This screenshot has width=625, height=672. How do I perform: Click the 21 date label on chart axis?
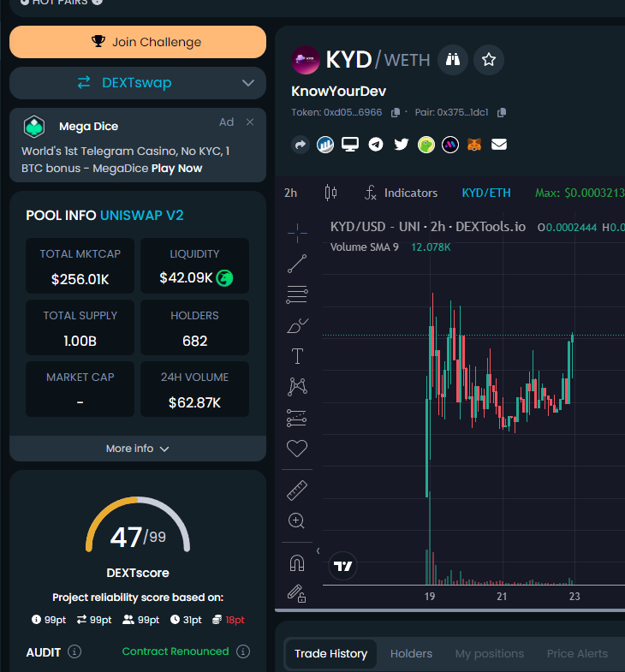pyautogui.click(x=502, y=596)
